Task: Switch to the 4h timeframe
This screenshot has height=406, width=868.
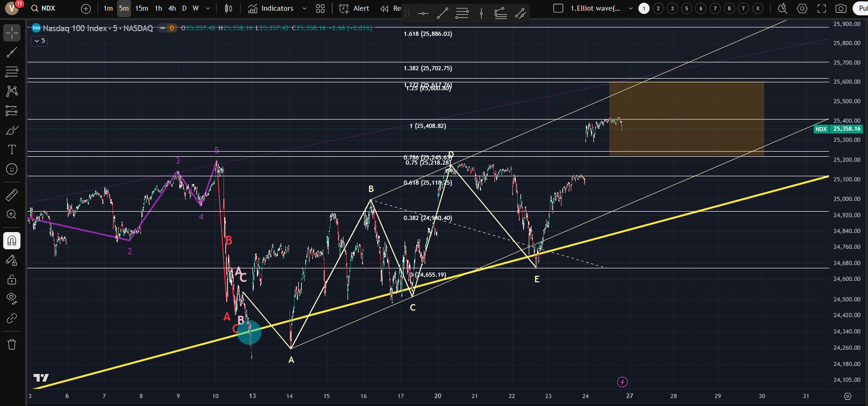Action: (172, 8)
